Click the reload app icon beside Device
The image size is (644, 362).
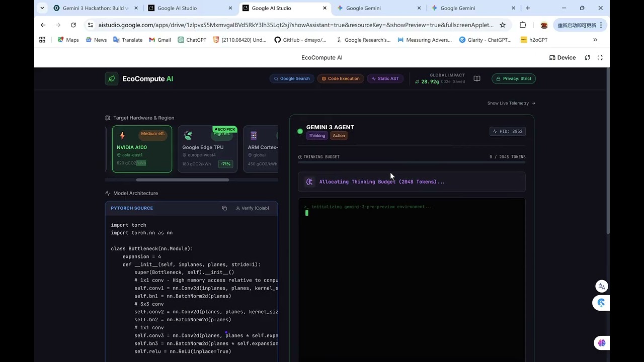click(587, 58)
